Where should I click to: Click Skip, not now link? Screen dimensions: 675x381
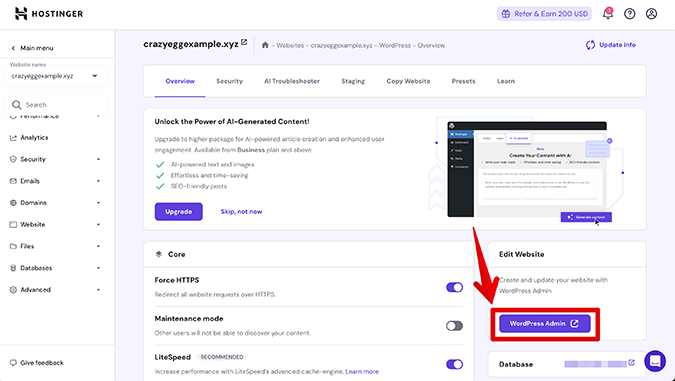coord(242,212)
